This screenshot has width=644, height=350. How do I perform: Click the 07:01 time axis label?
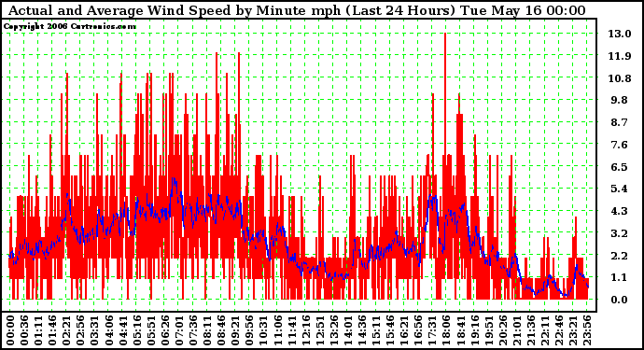click(x=178, y=330)
